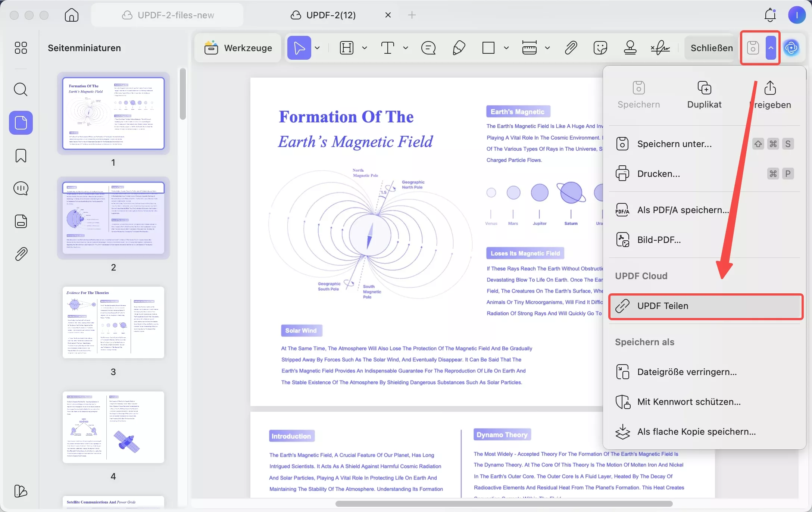Choose Mit Kennwort schützen... entry
The height and width of the screenshot is (512, 812).
click(x=705, y=402)
